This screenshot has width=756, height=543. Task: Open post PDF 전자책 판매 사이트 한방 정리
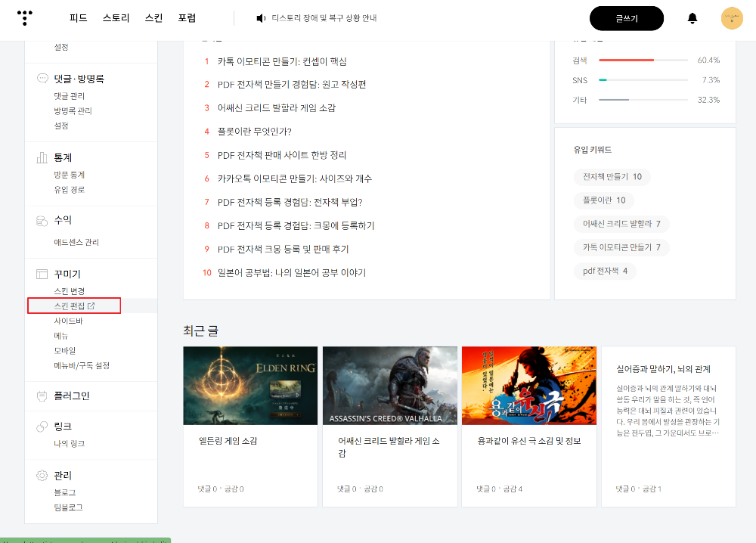[282, 155]
